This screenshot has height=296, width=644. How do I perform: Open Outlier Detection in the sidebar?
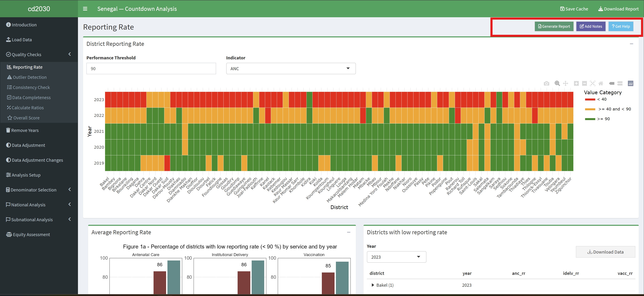point(29,77)
